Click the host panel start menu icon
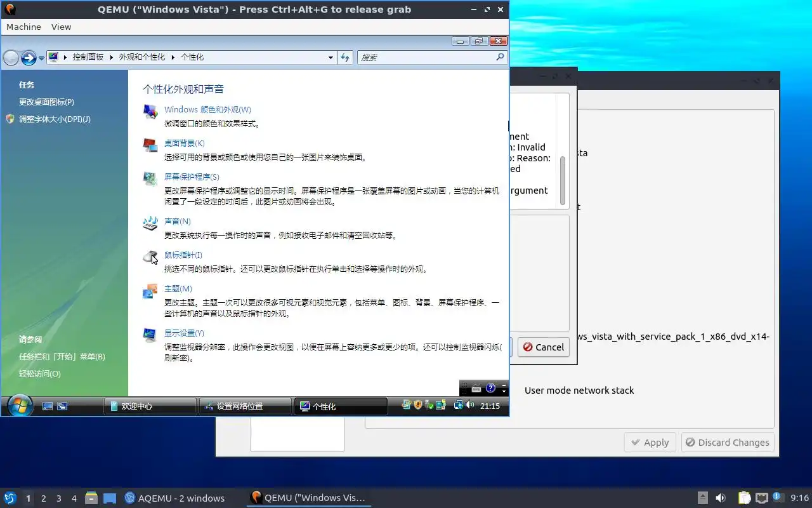812x508 pixels. coord(10,498)
